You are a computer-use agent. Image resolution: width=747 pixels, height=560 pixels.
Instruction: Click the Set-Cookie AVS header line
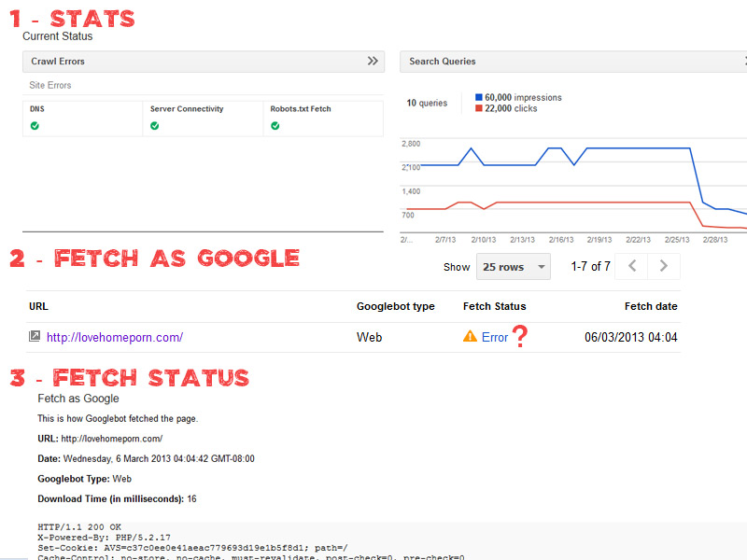(192, 548)
